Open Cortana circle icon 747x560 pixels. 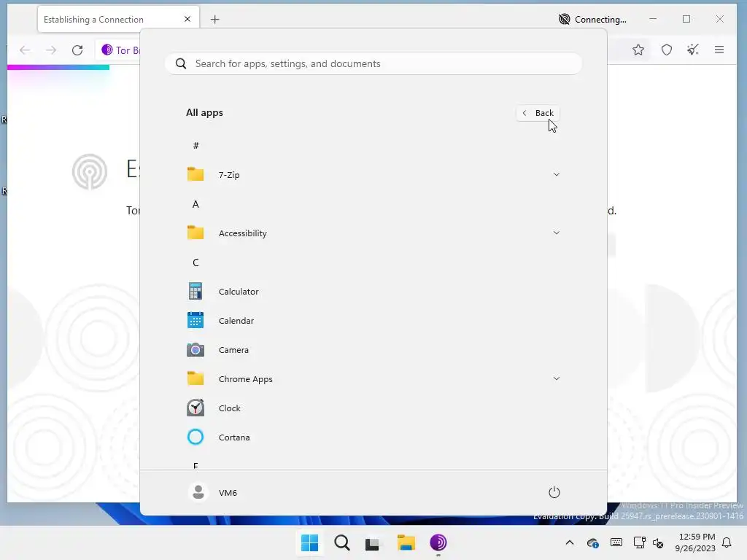[196, 437]
